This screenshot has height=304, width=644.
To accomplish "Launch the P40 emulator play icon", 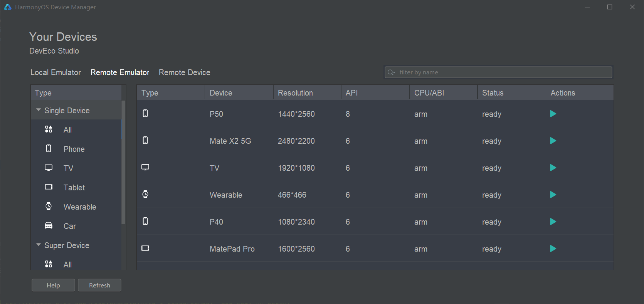I will (x=553, y=222).
